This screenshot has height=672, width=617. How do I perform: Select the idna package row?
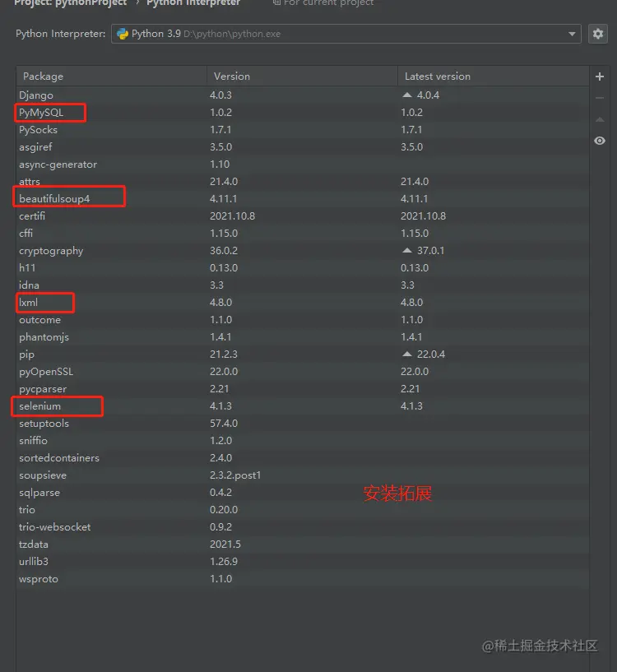pos(302,285)
